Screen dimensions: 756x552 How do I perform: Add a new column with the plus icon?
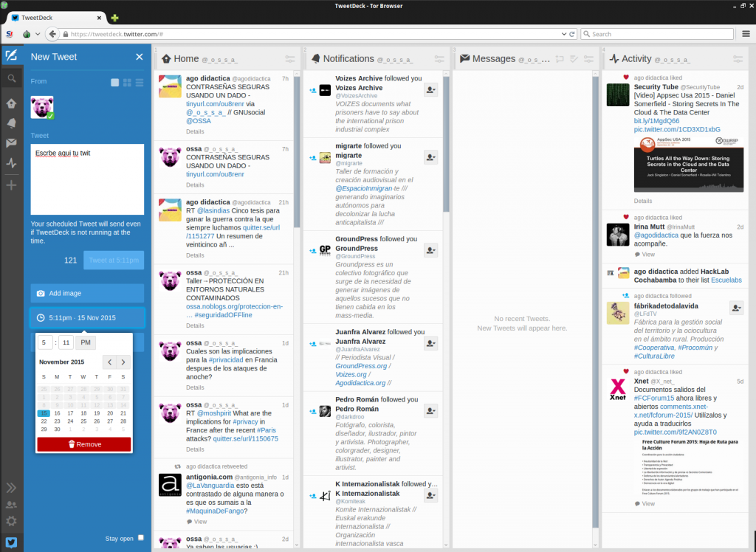point(10,185)
